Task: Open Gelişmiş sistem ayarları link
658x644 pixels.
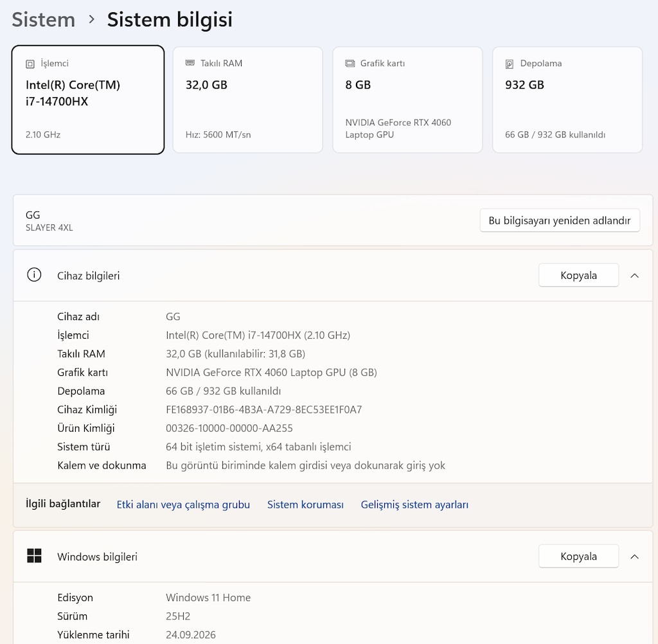Action: tap(414, 505)
